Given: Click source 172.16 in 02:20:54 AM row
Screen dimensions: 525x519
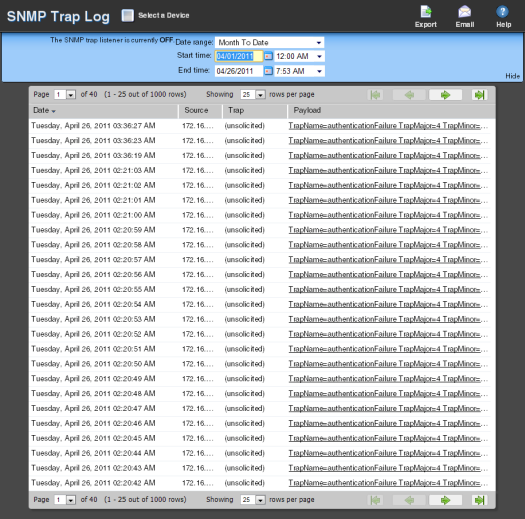Looking at the screenshot, I should pos(198,304).
